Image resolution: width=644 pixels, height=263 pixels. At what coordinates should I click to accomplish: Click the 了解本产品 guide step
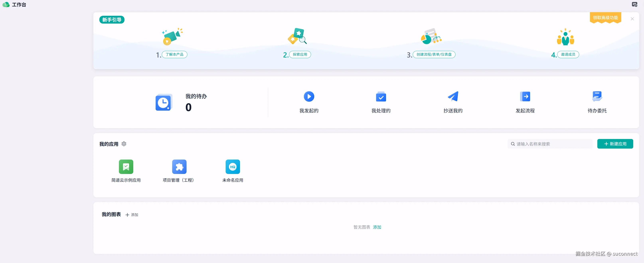pos(174,55)
